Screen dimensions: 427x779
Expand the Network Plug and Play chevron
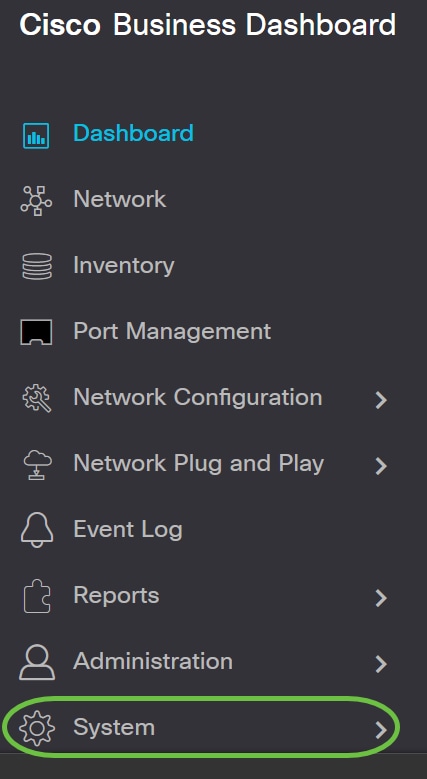point(381,466)
